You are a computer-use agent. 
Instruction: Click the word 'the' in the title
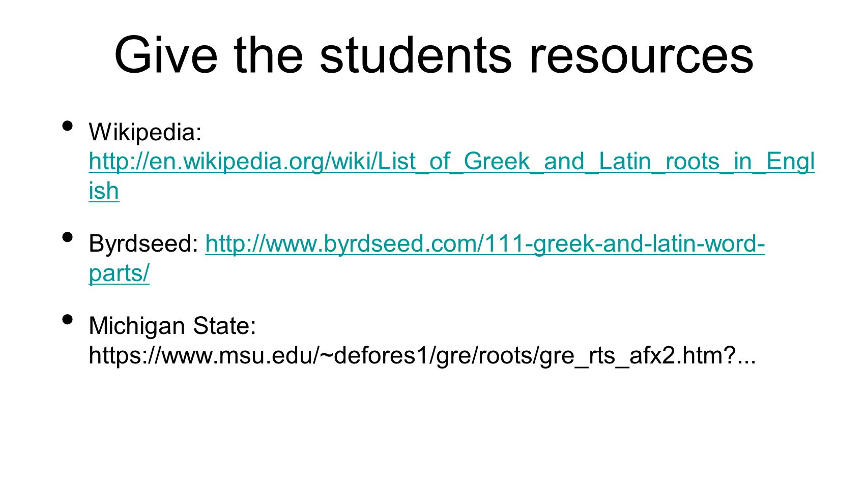point(268,55)
